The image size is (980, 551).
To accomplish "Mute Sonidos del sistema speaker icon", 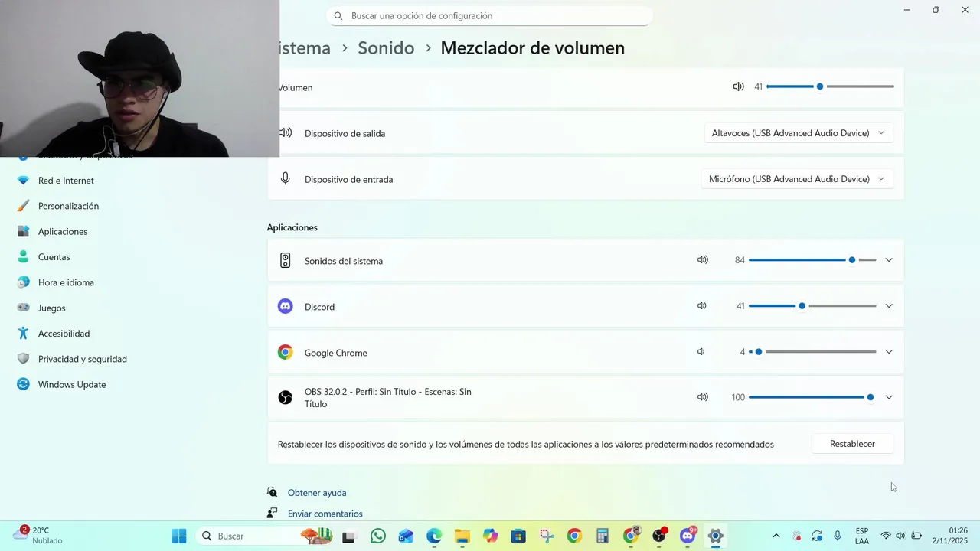I will tap(702, 260).
